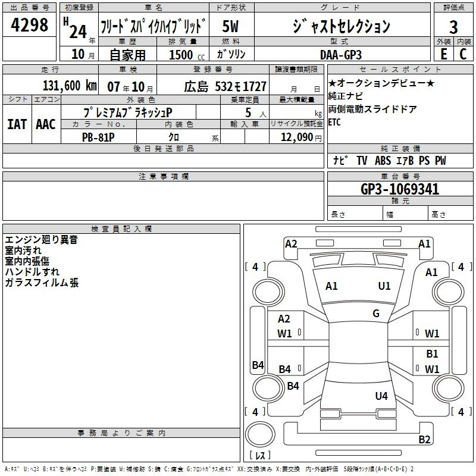Click the ETC sales point line
Viewport: 476px width, 476px height.
pos(334,122)
